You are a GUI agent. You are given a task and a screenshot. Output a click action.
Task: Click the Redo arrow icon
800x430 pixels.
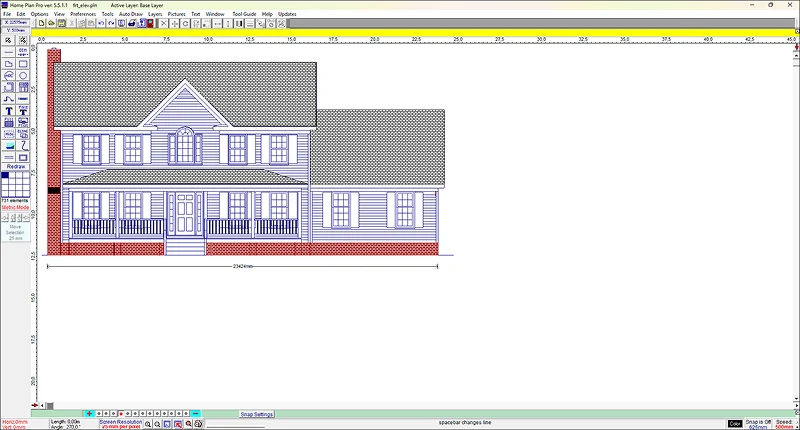coord(111,23)
